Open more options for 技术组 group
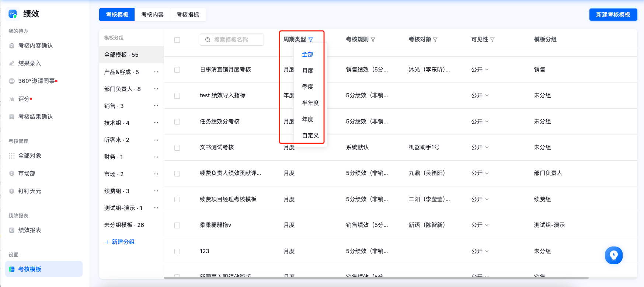 coord(156,123)
